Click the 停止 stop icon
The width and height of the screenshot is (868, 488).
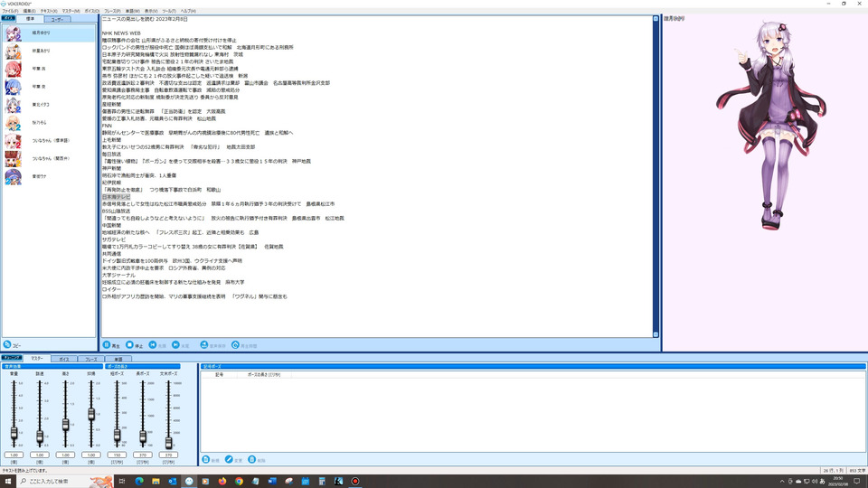click(129, 344)
